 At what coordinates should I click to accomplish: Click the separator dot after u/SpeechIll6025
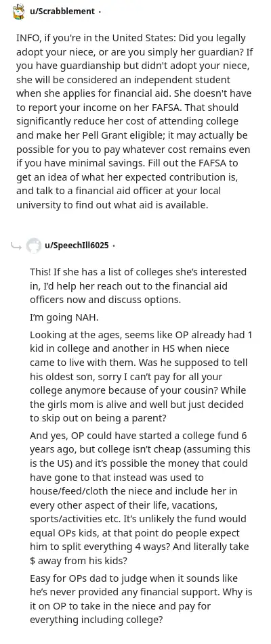(x=114, y=246)
